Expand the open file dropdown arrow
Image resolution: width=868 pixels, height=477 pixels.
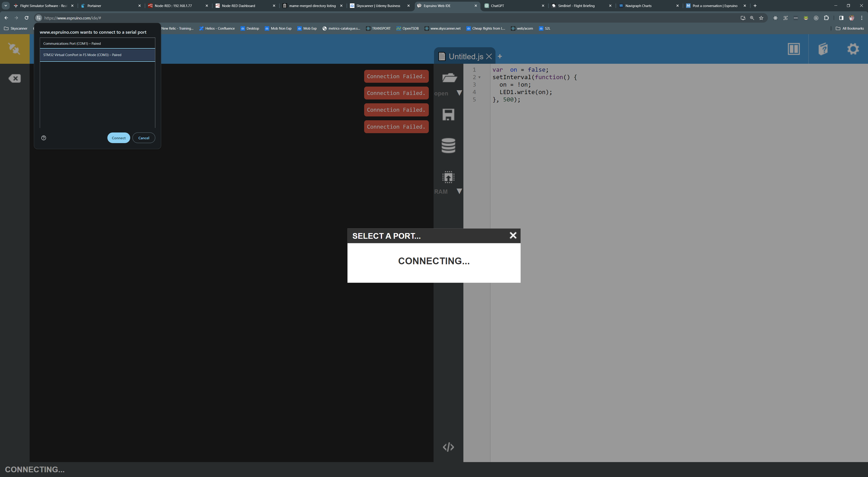click(459, 93)
